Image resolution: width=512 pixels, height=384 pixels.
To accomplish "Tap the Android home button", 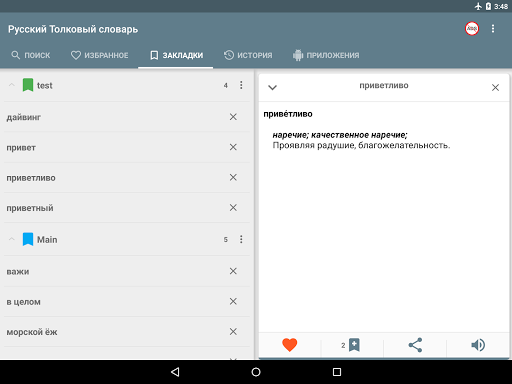I will click(256, 372).
